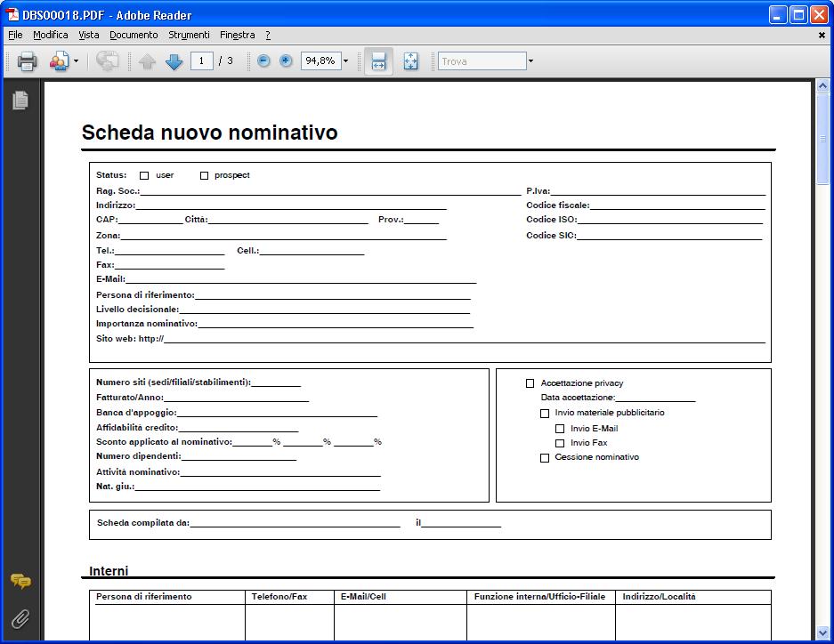
Task: Click the grayed email/send toolbar icon
Action: click(107, 61)
